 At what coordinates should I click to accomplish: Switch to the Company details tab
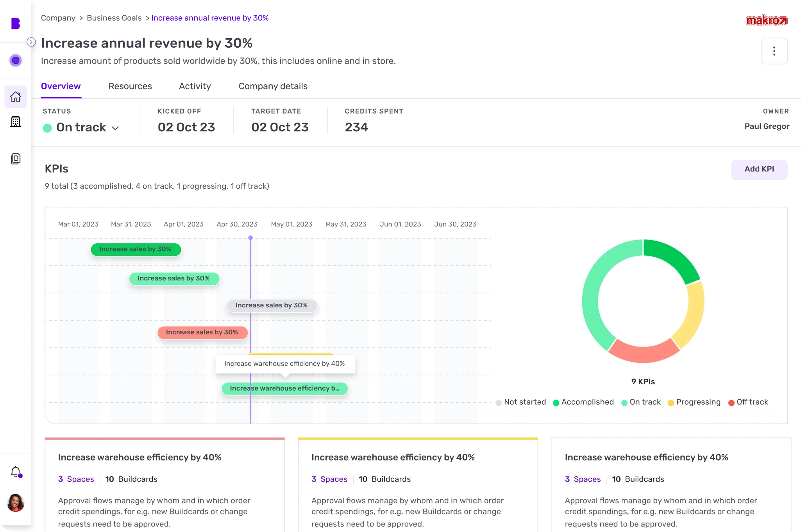(273, 86)
